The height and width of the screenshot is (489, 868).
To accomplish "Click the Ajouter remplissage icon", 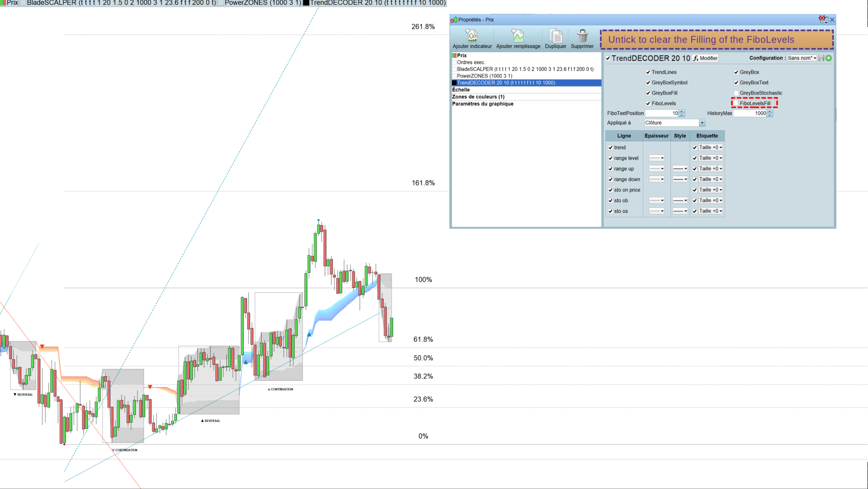I will pyautogui.click(x=517, y=36).
